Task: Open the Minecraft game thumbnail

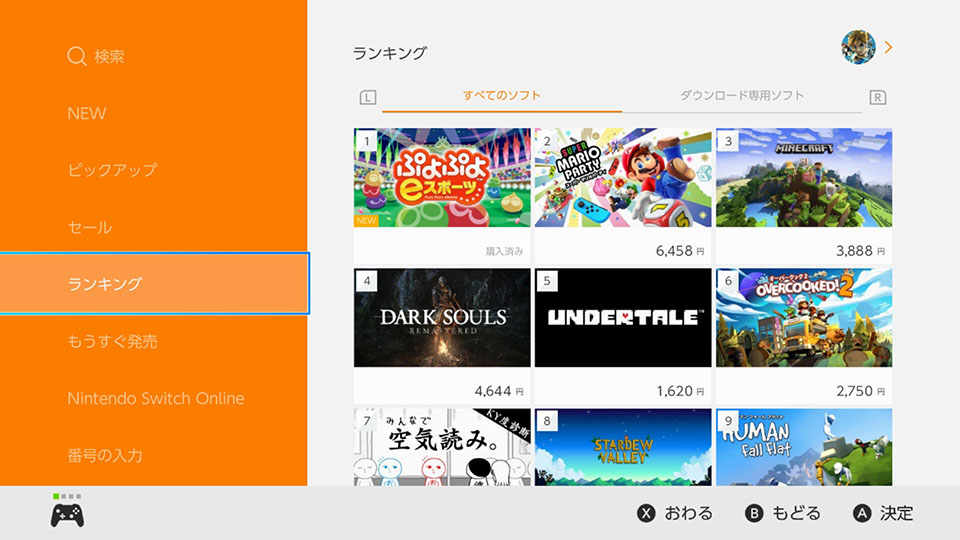Action: (x=804, y=178)
